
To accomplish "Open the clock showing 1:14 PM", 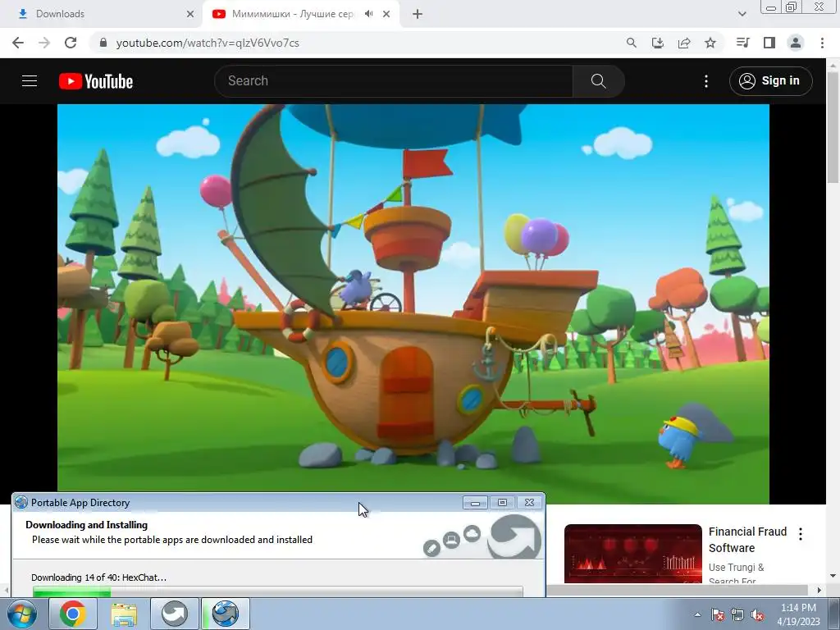I will tap(798, 614).
